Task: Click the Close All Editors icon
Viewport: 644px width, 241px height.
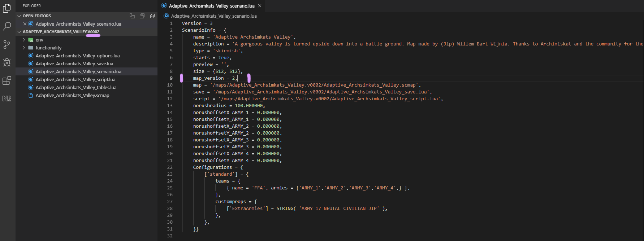Action: [x=152, y=16]
